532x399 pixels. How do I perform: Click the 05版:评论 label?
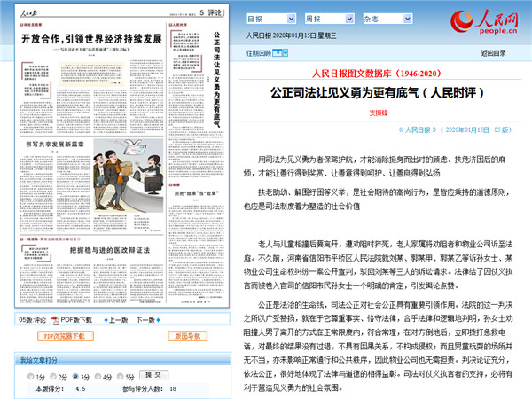coord(32,320)
